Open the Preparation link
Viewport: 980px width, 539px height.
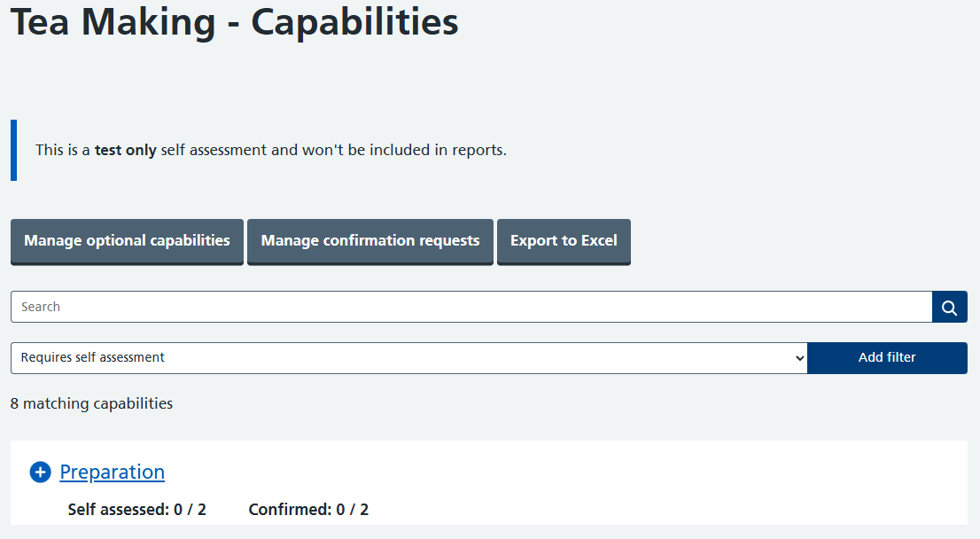(x=112, y=473)
